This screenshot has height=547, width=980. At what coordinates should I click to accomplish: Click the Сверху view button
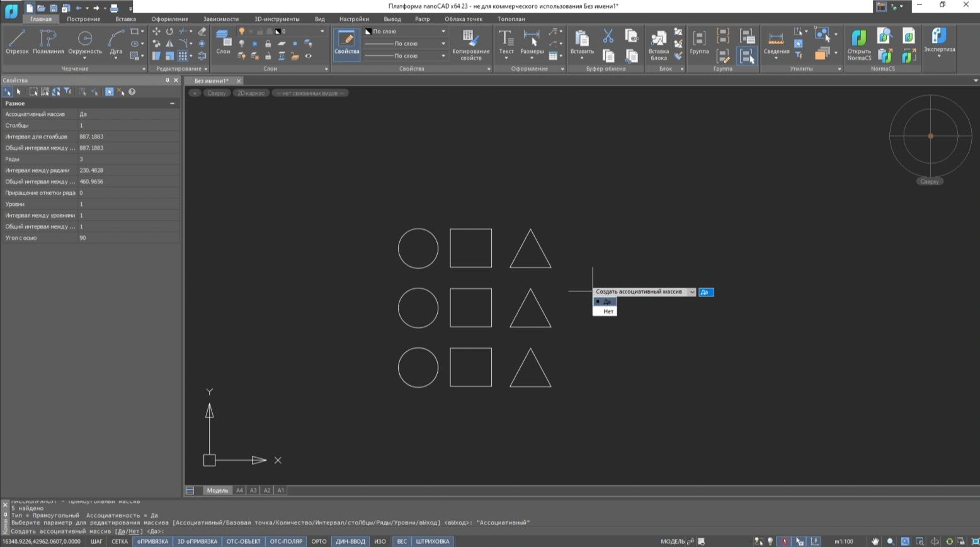point(216,93)
